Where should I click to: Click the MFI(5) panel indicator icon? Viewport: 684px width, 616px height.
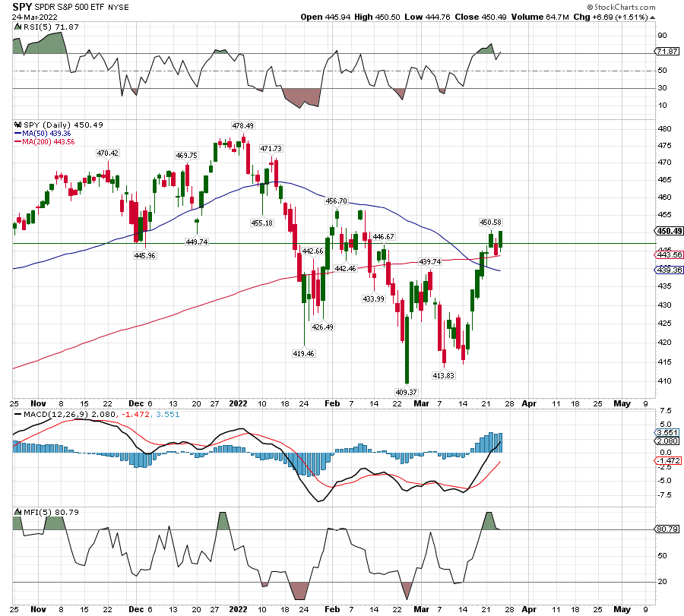18,512
